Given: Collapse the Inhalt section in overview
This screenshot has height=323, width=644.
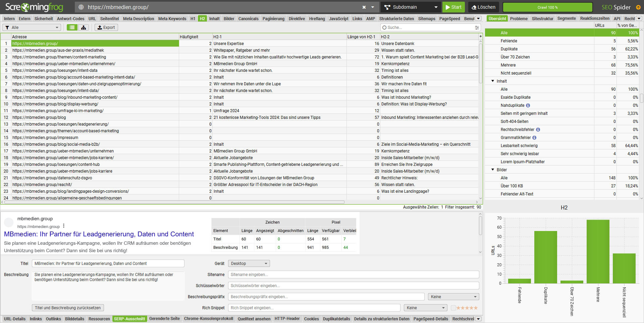Looking at the screenshot, I should 493,81.
